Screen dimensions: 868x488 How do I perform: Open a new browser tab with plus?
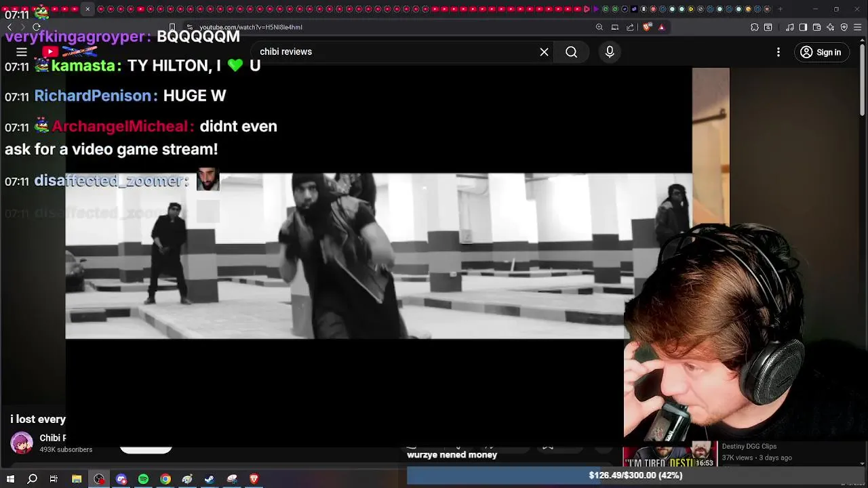coord(780,9)
